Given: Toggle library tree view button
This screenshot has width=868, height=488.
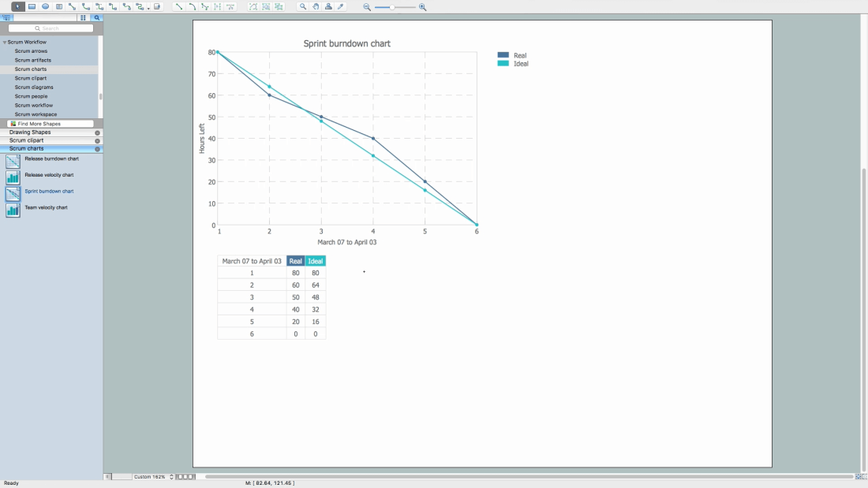Looking at the screenshot, I should [x=6, y=17].
